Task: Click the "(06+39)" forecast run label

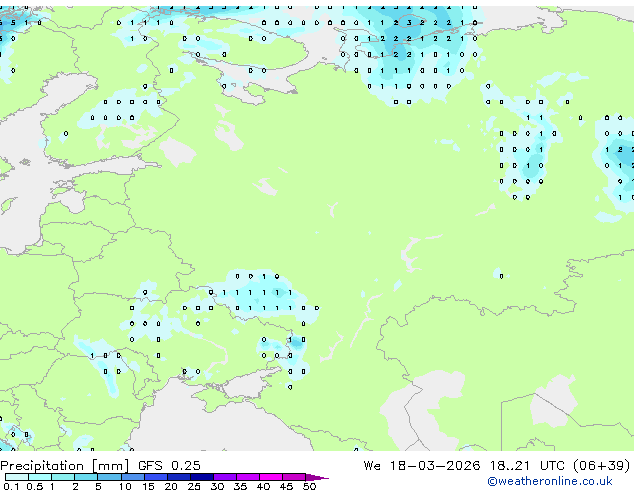Action: 602,466
